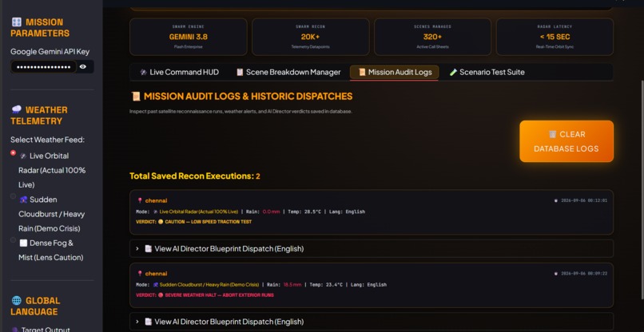Expand the last View AI Director Blueprint Dispatch
This screenshot has width=644, height=332.
372,322
